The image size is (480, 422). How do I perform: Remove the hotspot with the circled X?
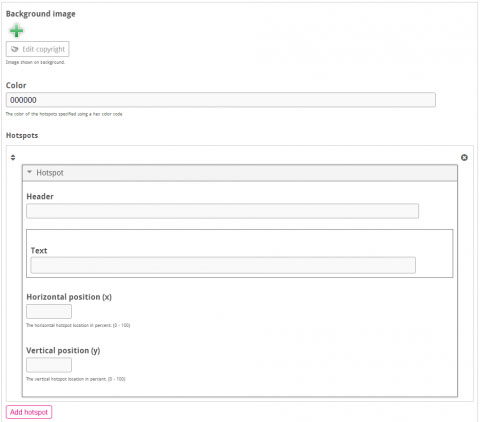[x=464, y=157]
